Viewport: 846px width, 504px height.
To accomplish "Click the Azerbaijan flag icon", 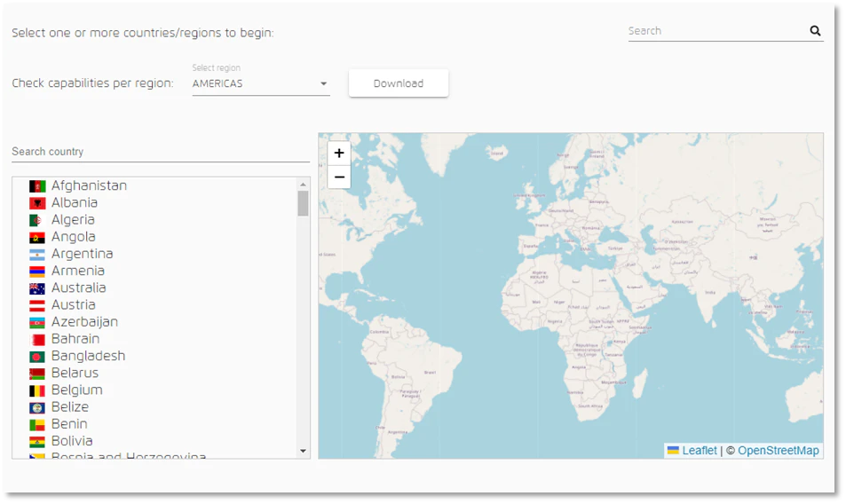I will pos(37,323).
